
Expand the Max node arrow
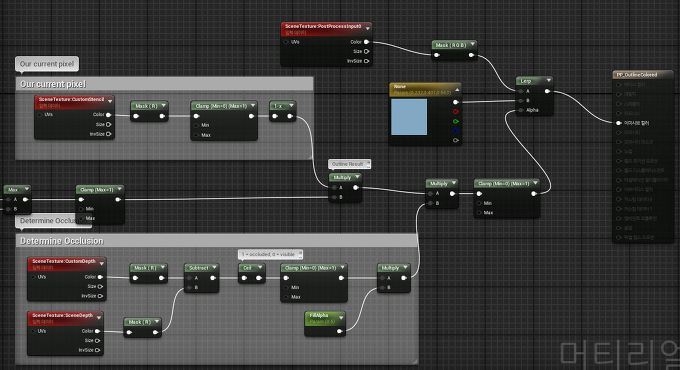coord(26,189)
